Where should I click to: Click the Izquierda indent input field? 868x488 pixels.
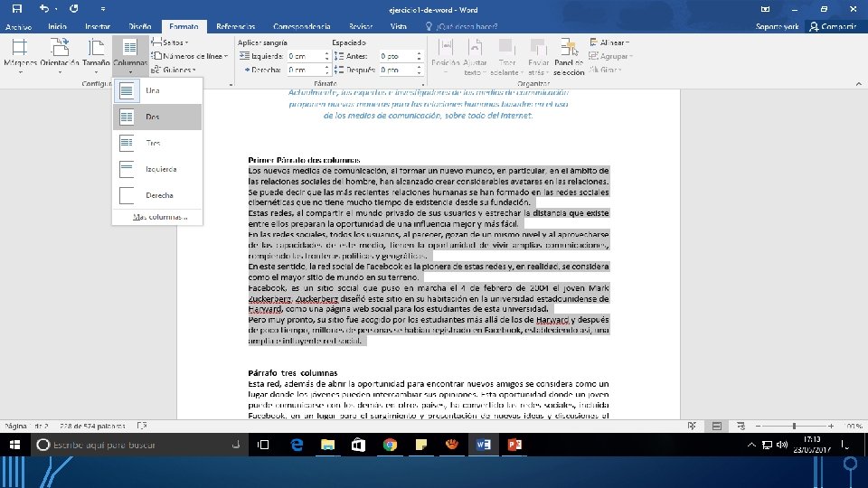pyautogui.click(x=305, y=56)
